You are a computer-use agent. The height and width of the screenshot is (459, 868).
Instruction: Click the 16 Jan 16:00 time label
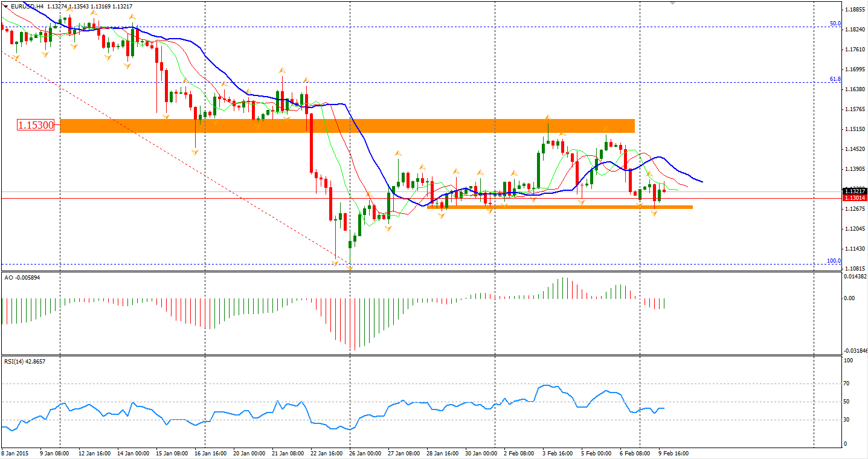210,452
